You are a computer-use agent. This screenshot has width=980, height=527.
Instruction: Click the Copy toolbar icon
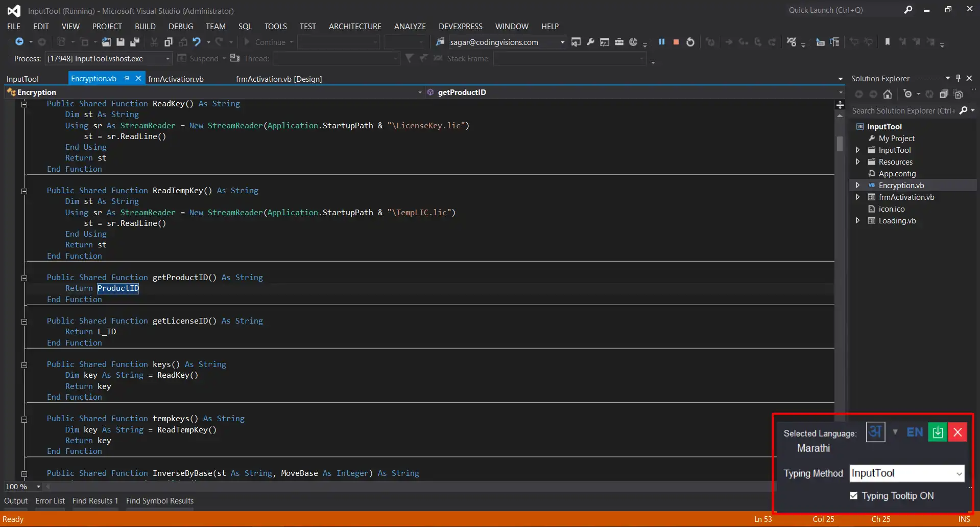click(169, 42)
